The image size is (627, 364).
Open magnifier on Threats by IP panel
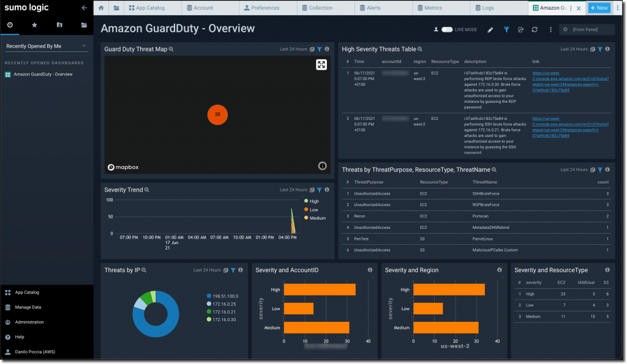144,270
